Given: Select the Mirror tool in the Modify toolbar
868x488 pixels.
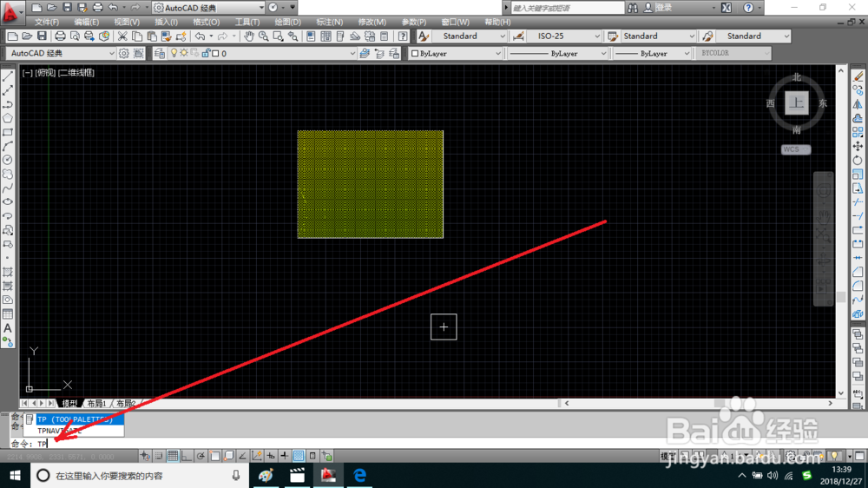Looking at the screenshot, I should pos(858,104).
